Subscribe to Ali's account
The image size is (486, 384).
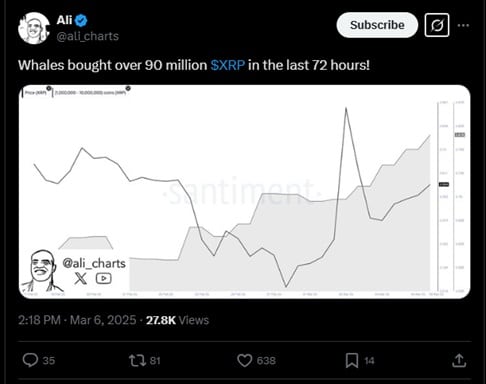377,25
